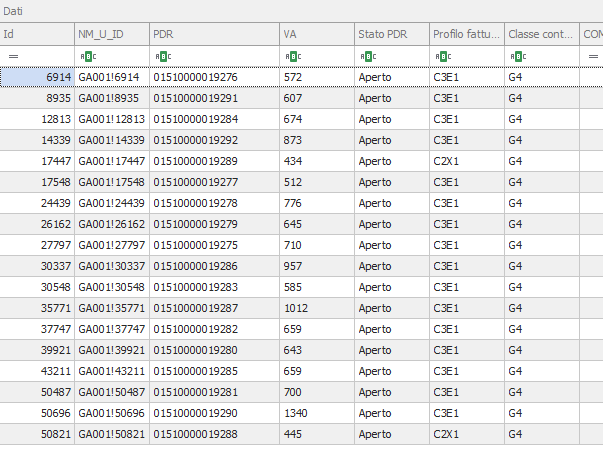This screenshot has width=603, height=455.
Task: Select PDR cell 01510000019288
Action: tap(215, 434)
